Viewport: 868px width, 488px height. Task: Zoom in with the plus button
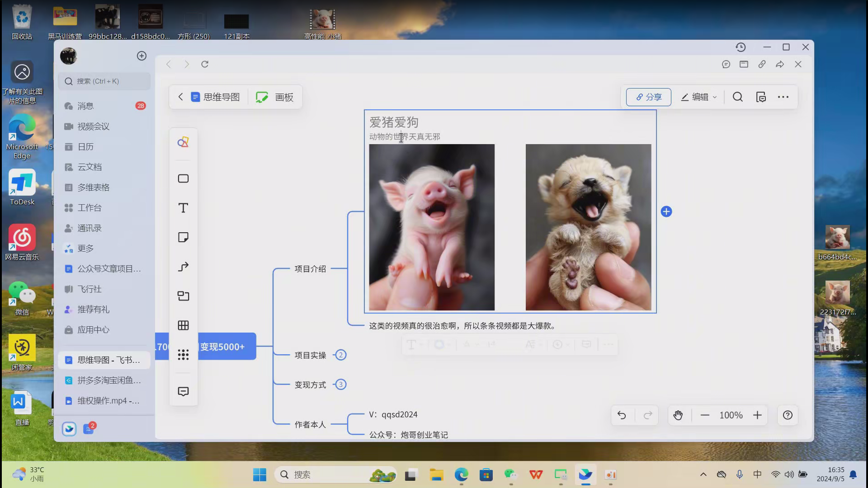tap(758, 415)
